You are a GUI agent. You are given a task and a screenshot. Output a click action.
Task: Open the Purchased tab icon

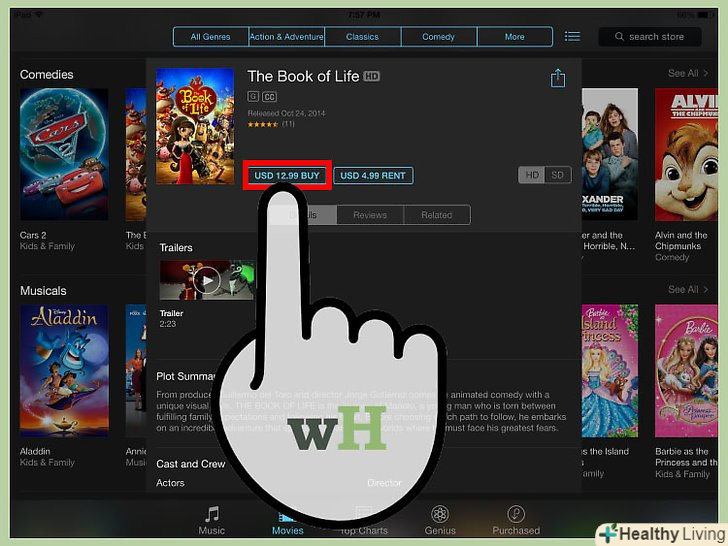tap(516, 514)
